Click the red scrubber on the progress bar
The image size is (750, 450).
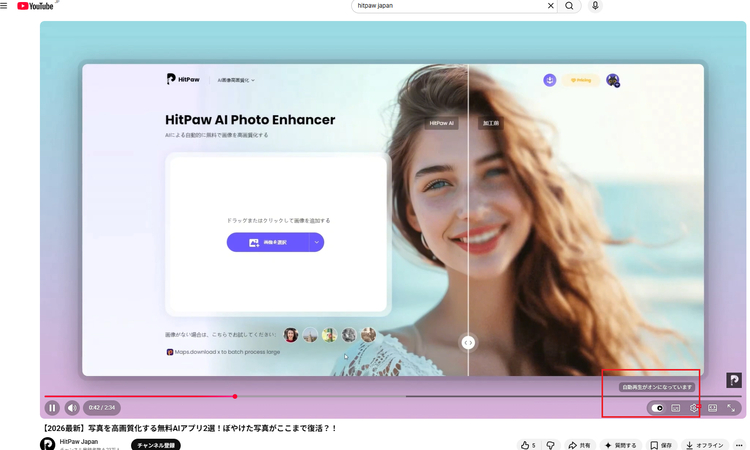235,396
